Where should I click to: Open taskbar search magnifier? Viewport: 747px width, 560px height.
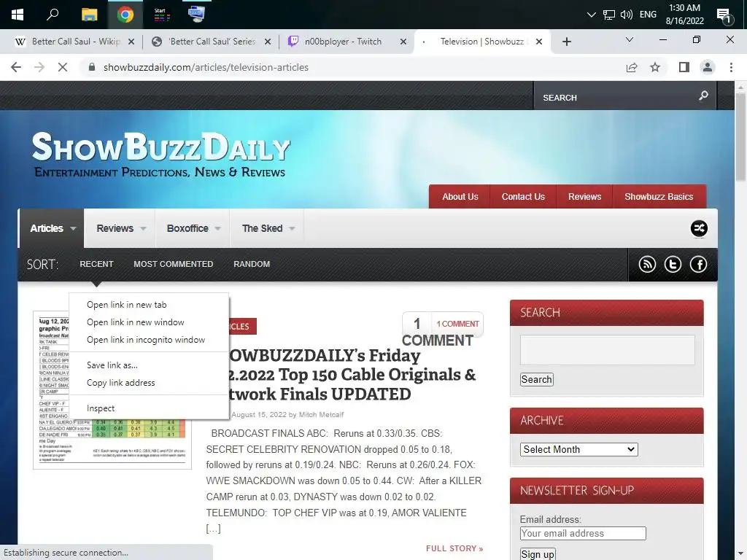(x=53, y=15)
